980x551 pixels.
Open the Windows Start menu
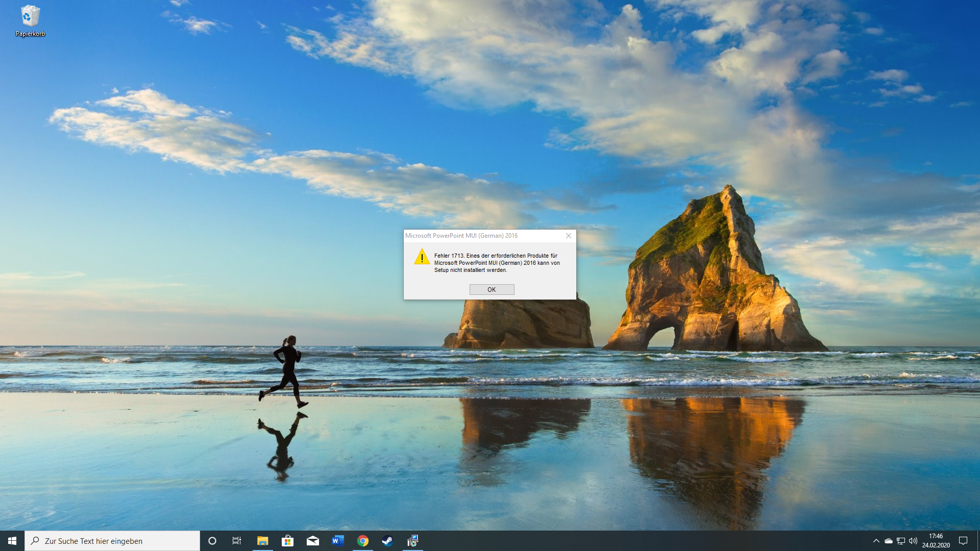pyautogui.click(x=12, y=541)
